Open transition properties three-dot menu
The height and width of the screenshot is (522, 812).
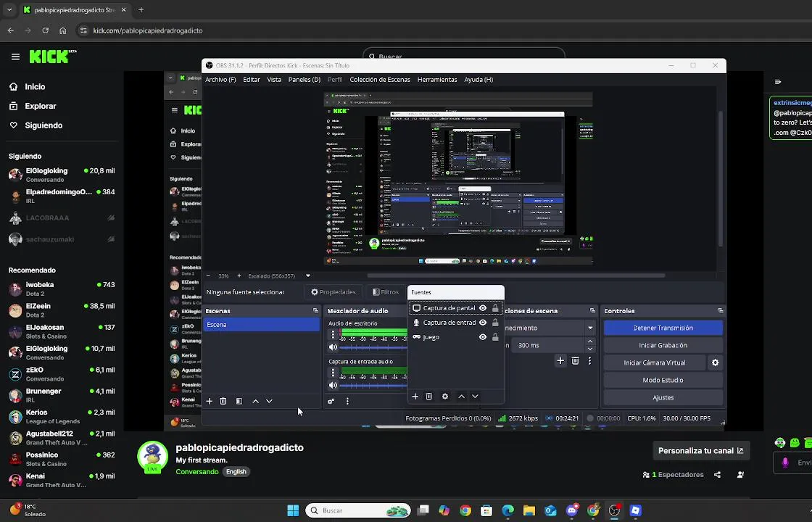[589, 360]
